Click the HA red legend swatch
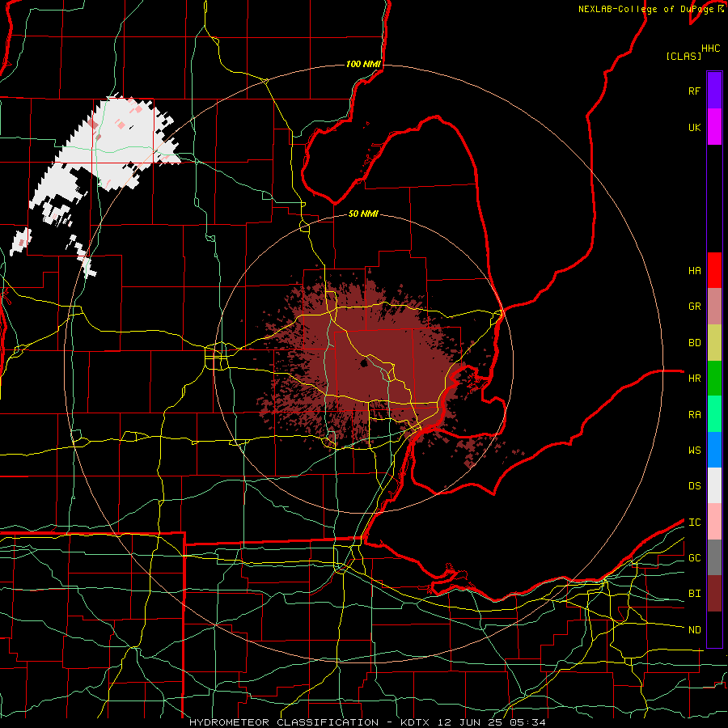Image resolution: width=728 pixels, height=728 pixels. [714, 270]
